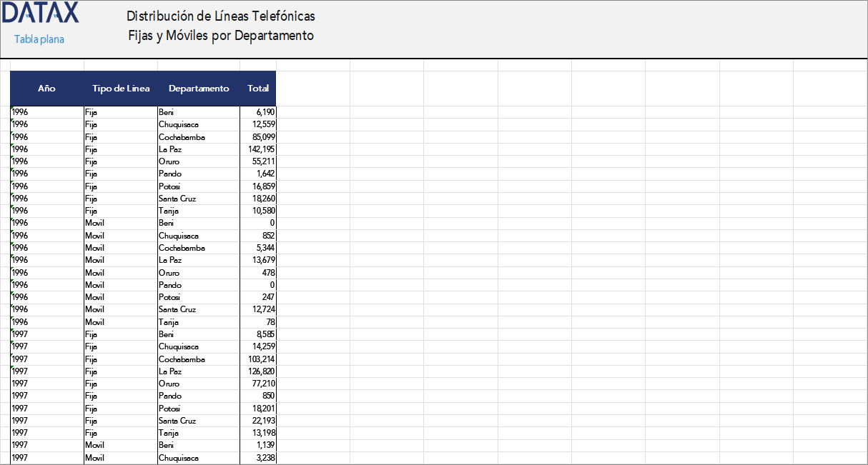Select the subtitle Fijas y Móviles por Departamento
868x465 pixels.
(220, 35)
